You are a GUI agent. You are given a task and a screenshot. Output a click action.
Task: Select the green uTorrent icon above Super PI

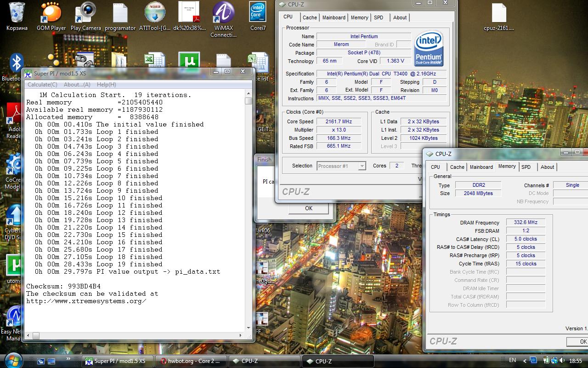[x=189, y=61]
